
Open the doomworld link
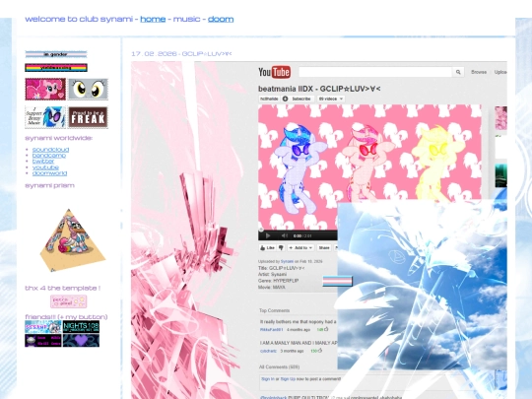49,173
